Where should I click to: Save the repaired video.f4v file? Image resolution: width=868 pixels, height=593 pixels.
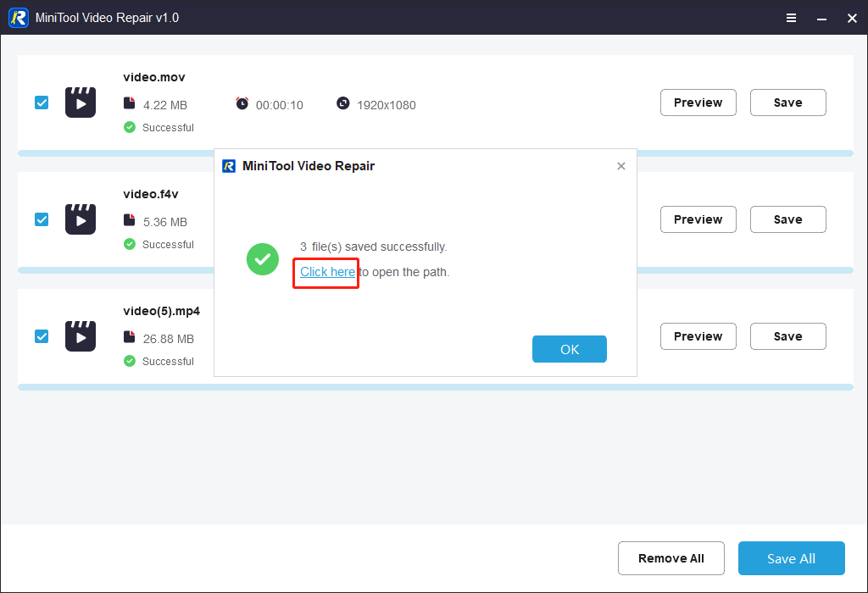pos(787,219)
